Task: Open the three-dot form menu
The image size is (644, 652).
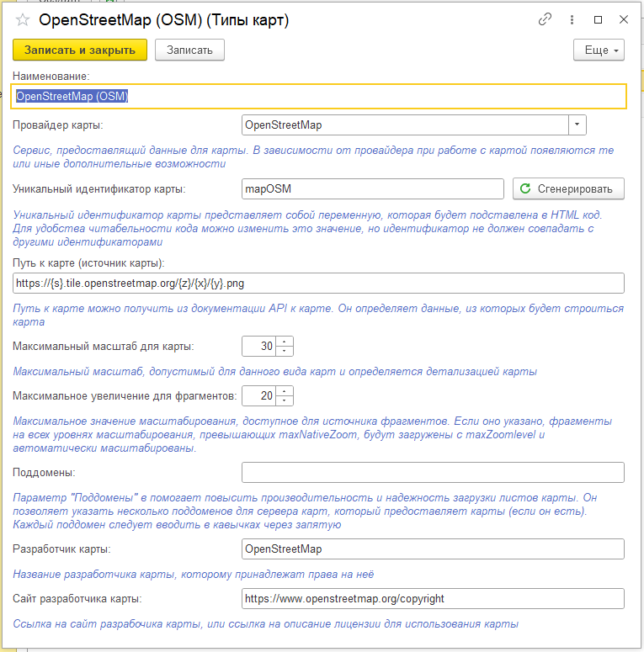Action: click(x=572, y=19)
